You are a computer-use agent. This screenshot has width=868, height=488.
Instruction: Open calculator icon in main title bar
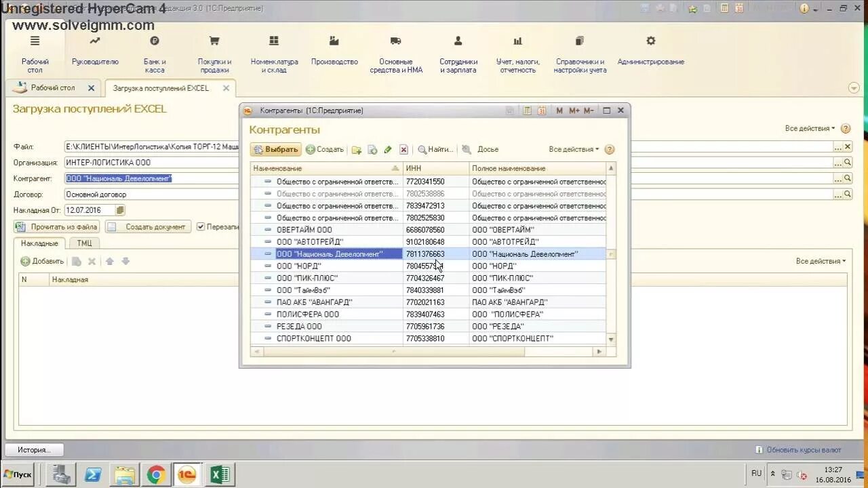[724, 8]
